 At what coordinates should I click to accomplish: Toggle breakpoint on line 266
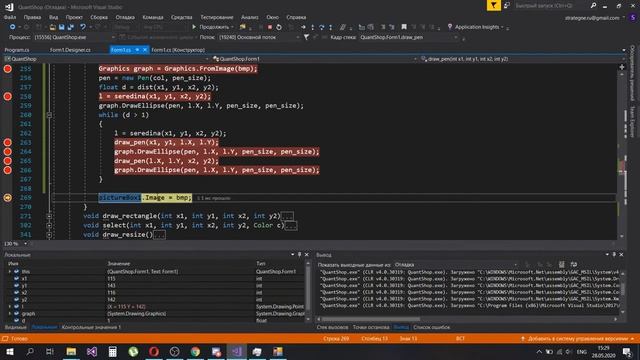click(7, 170)
